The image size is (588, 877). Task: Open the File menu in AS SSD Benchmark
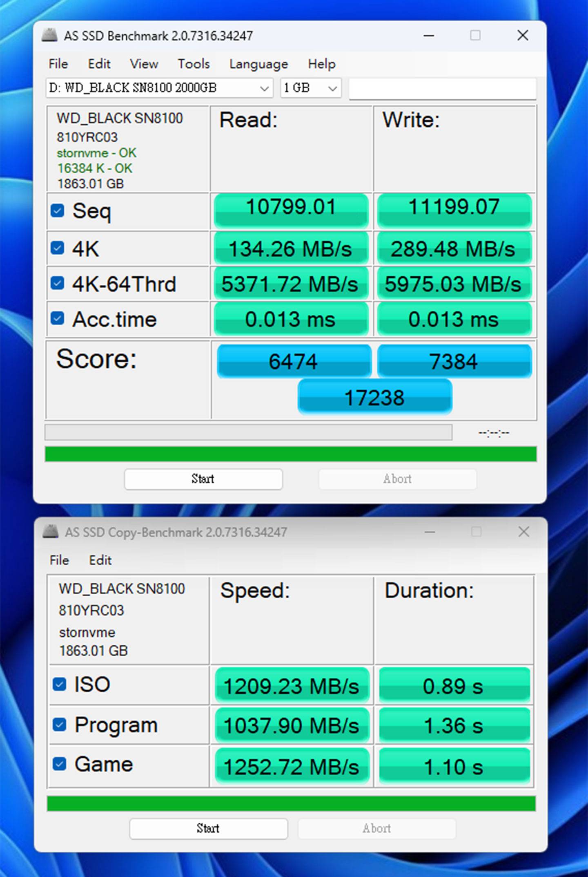tap(58, 64)
